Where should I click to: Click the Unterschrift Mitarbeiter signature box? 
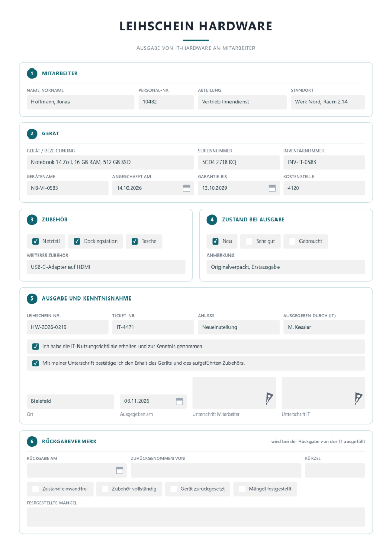[x=234, y=393]
